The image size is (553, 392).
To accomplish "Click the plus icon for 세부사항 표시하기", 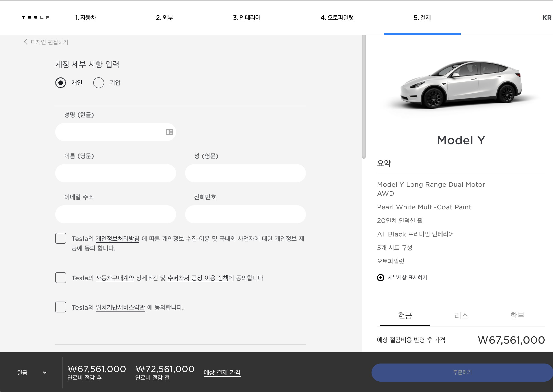I will (380, 278).
